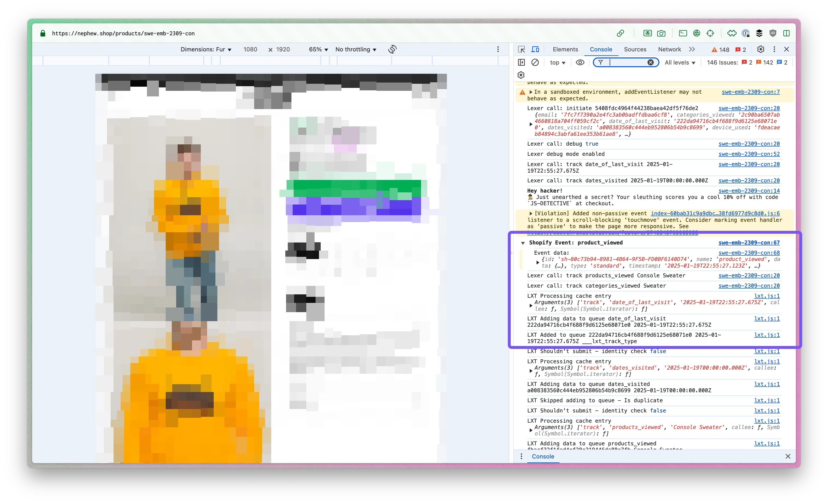Switch to the Network tab

coord(669,49)
